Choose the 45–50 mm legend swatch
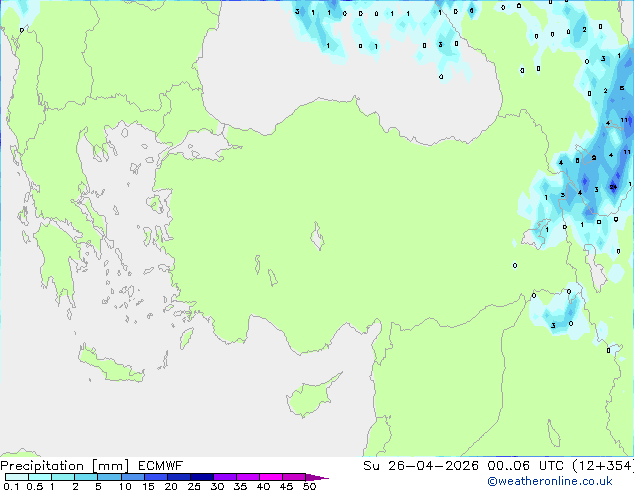This screenshot has height=490, width=634. [294, 477]
